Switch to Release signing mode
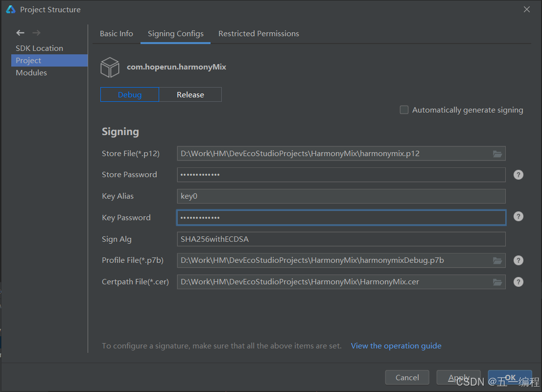Image resolution: width=542 pixels, height=392 pixels. pyautogui.click(x=190, y=94)
